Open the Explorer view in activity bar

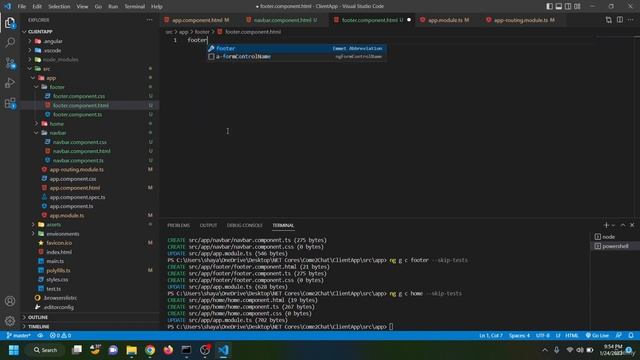click(x=10, y=22)
